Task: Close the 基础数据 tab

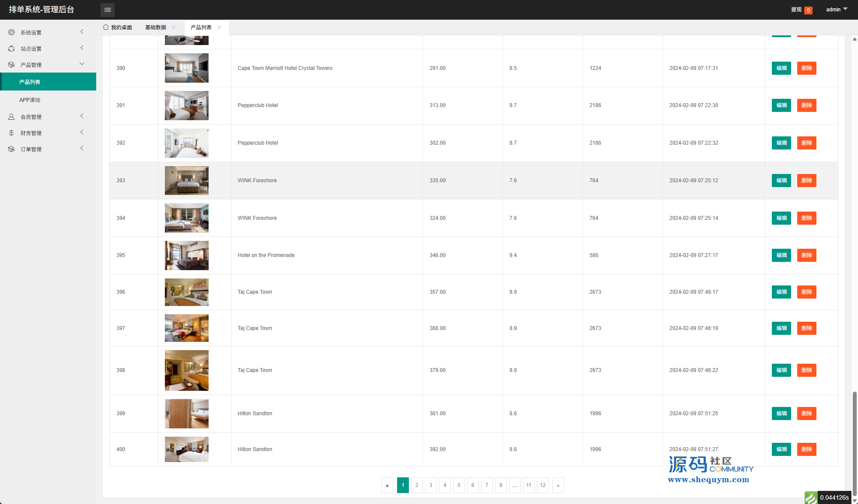Action: tap(174, 27)
